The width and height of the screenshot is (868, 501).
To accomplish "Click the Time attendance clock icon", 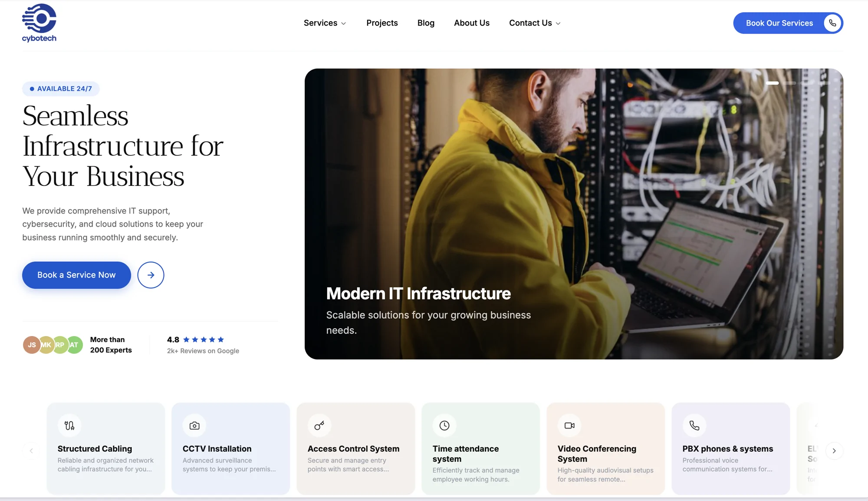I will pyautogui.click(x=444, y=425).
